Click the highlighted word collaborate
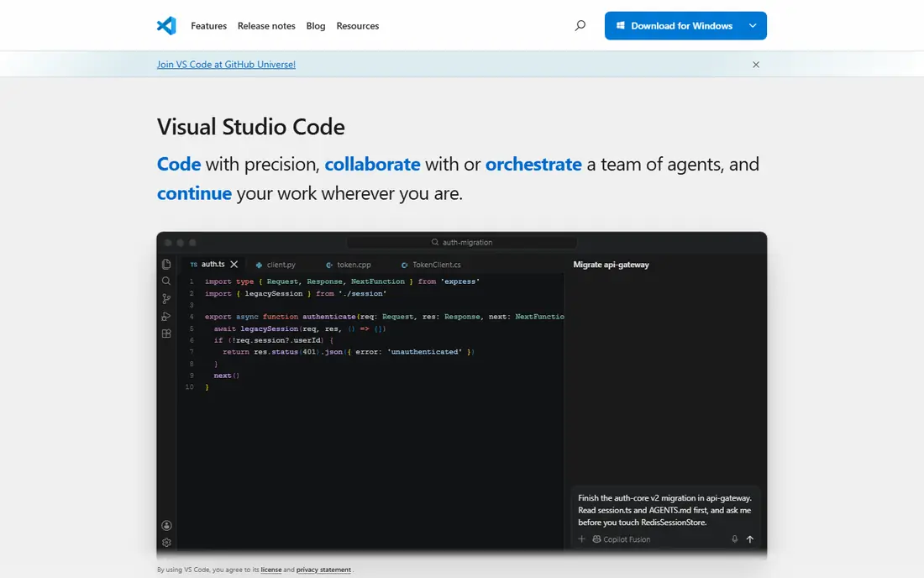Viewport: 924px width, 578px height. pos(372,164)
